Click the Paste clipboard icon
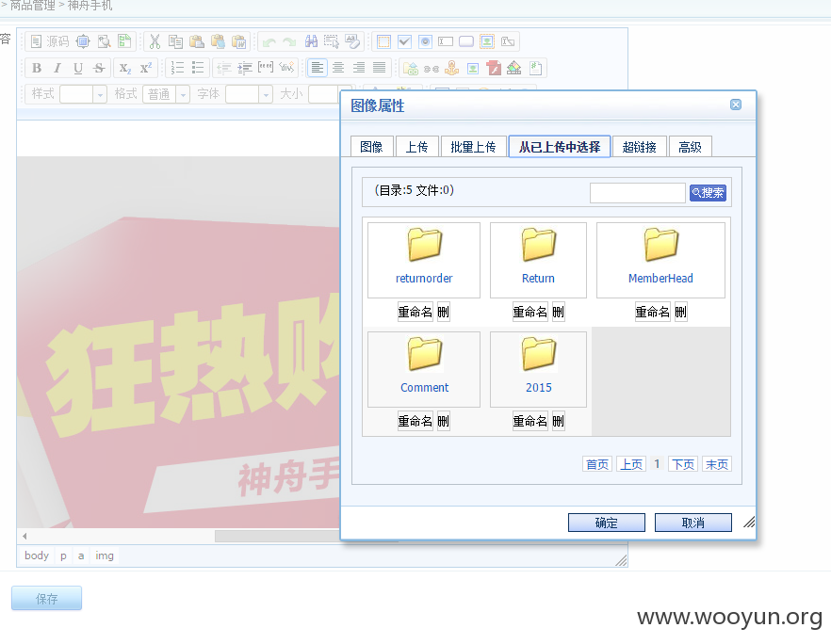This screenshot has height=644, width=831. [197, 41]
